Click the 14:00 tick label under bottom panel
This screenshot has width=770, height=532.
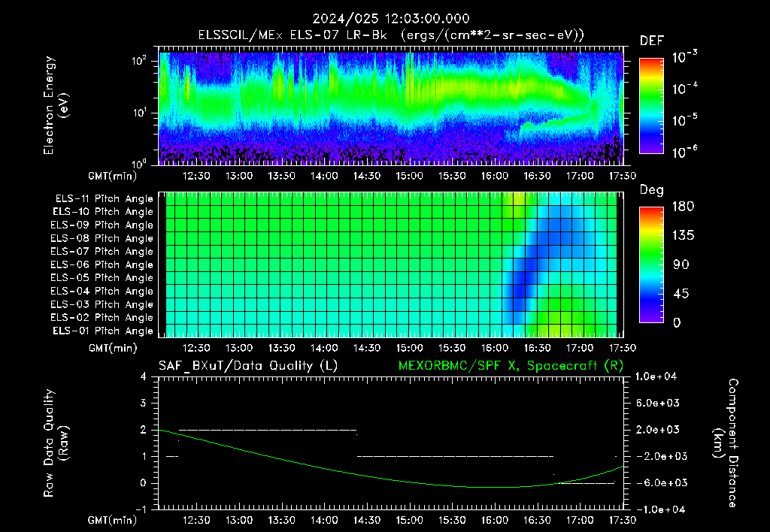pyautogui.click(x=324, y=521)
